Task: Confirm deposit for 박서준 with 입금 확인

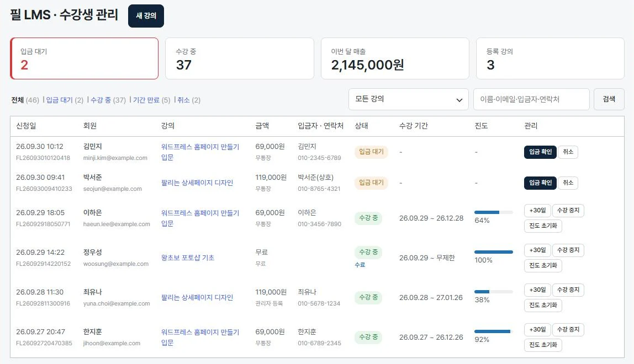Action: [540, 183]
